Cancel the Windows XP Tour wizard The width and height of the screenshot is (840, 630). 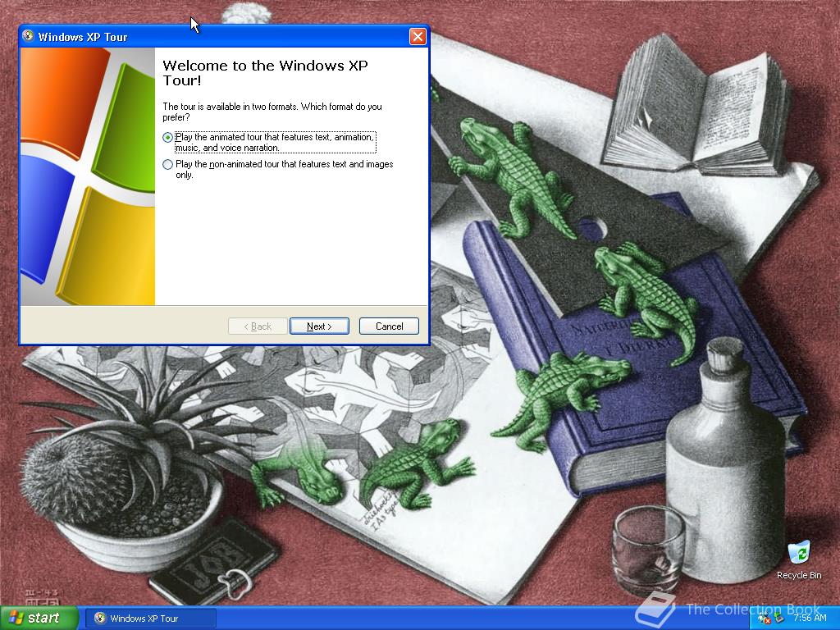point(389,326)
